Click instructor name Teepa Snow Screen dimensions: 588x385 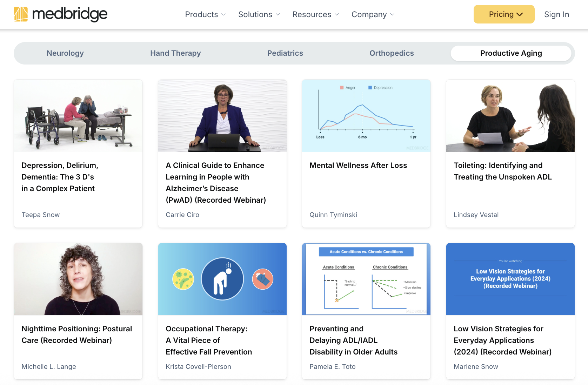[40, 214]
